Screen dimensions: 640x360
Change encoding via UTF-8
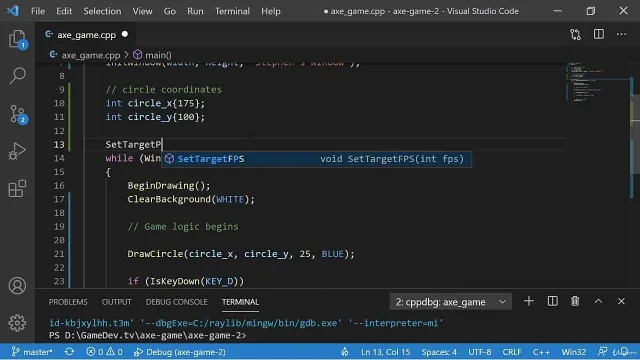point(480,352)
